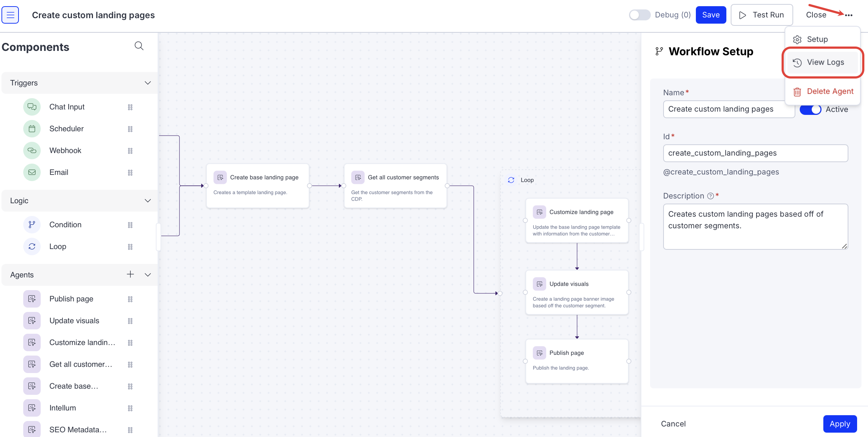Open the hamburger menu icon
Image resolution: width=868 pixels, height=437 pixels.
10,15
